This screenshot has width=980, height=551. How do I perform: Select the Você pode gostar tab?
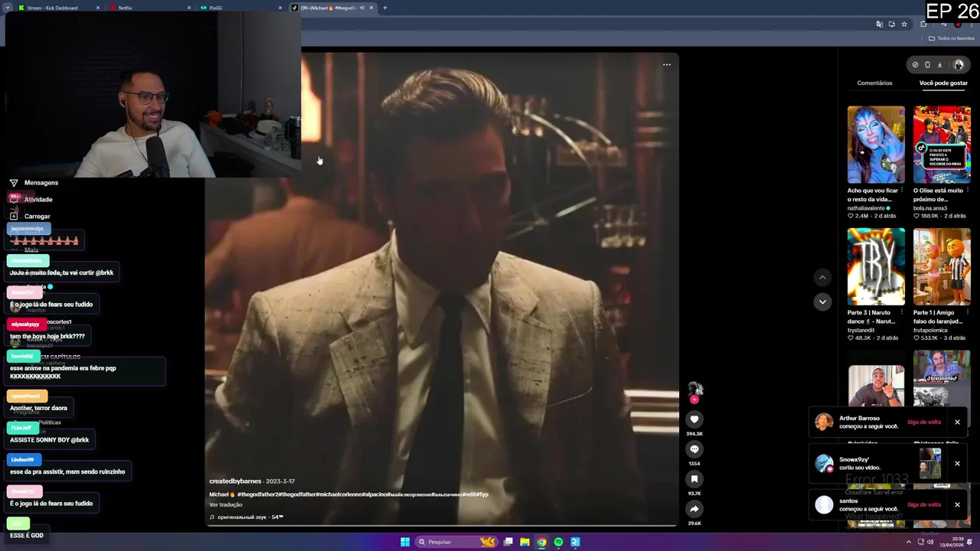pyautogui.click(x=943, y=83)
